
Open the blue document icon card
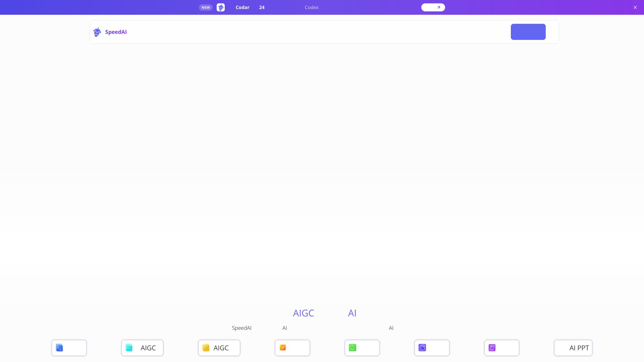coord(69,348)
